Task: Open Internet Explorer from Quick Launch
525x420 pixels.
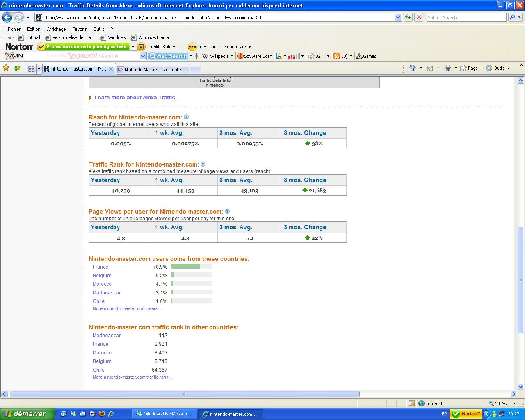Action: pyautogui.click(x=111, y=414)
